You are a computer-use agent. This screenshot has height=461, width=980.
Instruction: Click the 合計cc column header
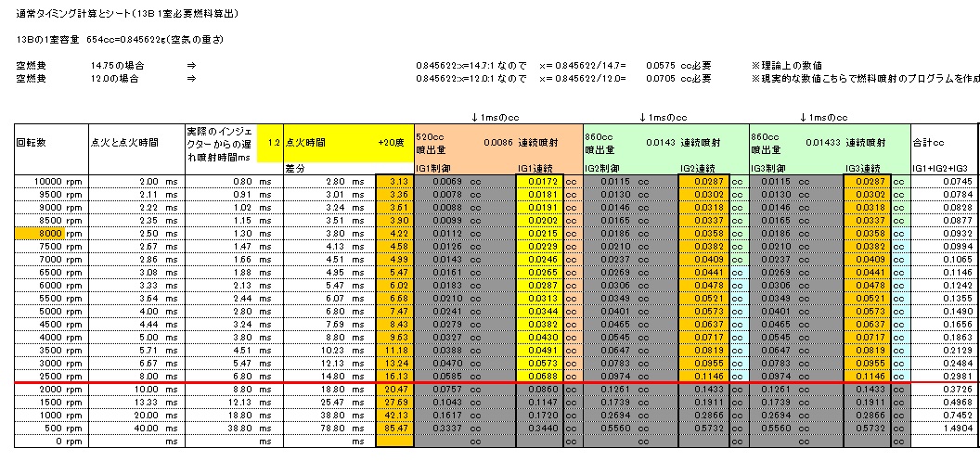tap(929, 143)
